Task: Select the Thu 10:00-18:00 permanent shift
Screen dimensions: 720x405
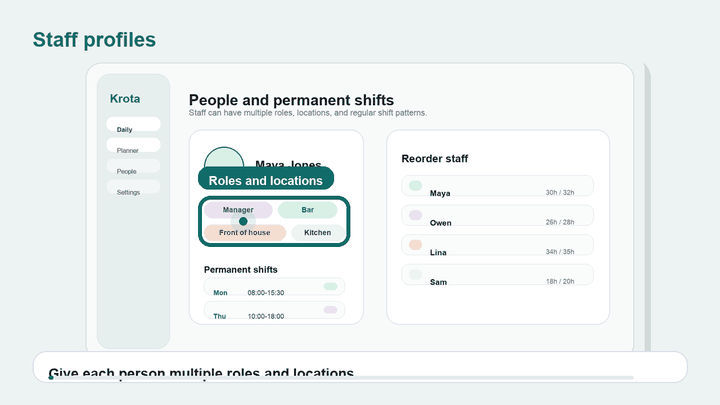Action: click(274, 310)
